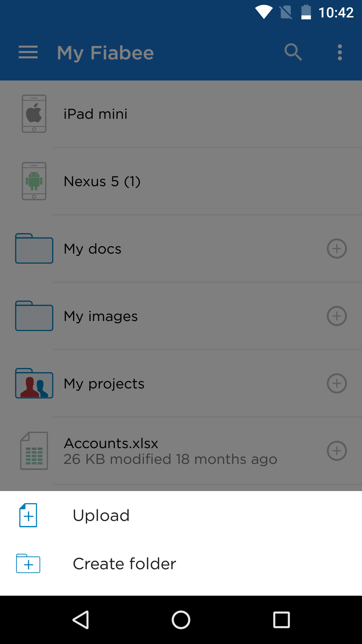
Task: Tap the Nexus 5 Android device icon
Action: click(34, 181)
